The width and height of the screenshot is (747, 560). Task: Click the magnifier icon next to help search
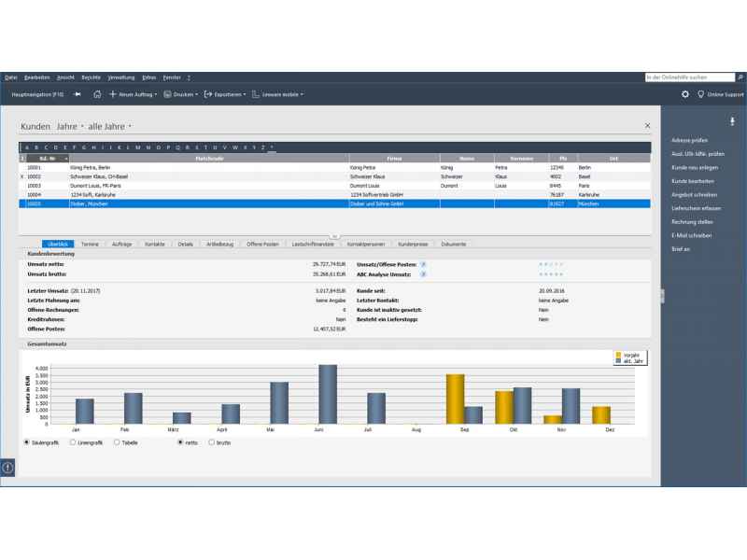[x=741, y=77]
